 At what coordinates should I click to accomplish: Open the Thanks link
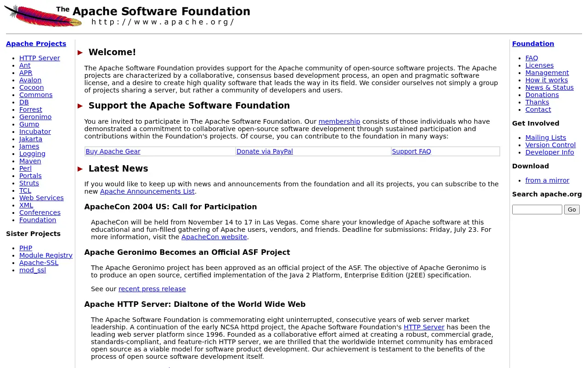click(537, 102)
